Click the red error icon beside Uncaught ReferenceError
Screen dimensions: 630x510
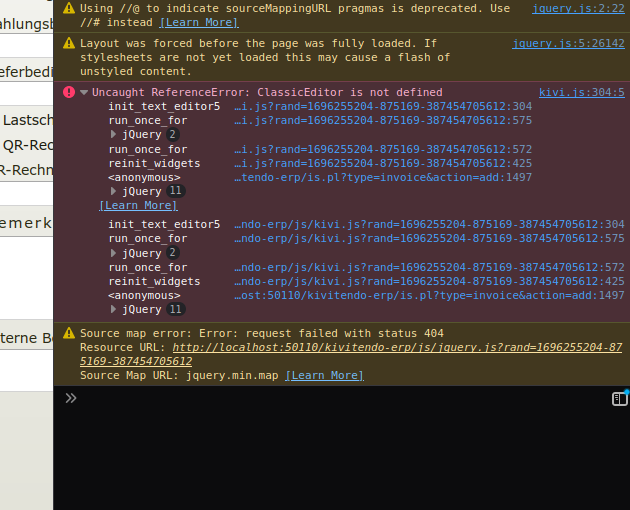tap(68, 92)
